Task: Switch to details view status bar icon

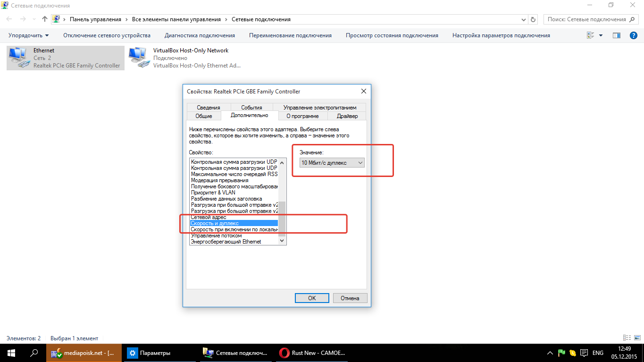Action: (627, 338)
